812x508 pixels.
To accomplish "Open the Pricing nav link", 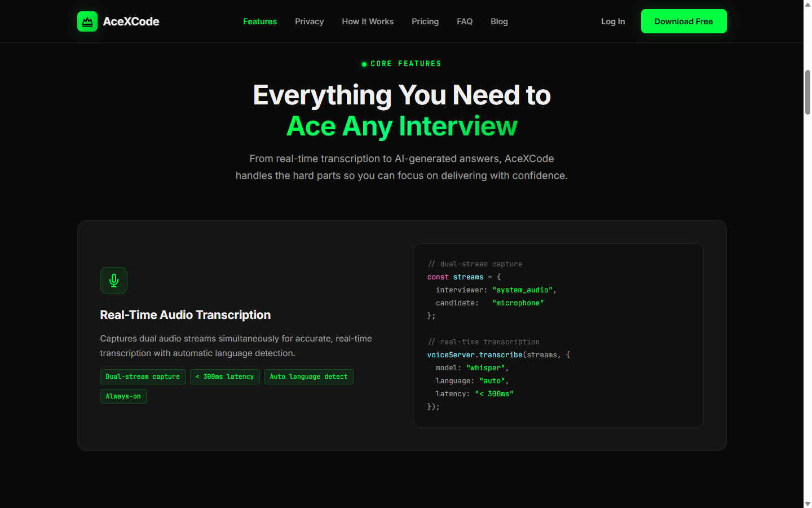I will (425, 21).
